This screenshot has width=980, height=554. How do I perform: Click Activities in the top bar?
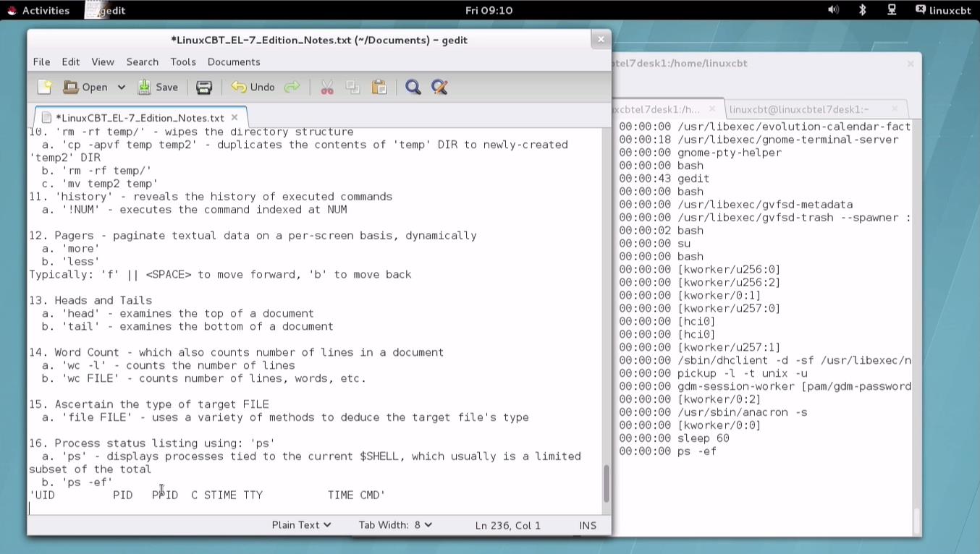[38, 10]
